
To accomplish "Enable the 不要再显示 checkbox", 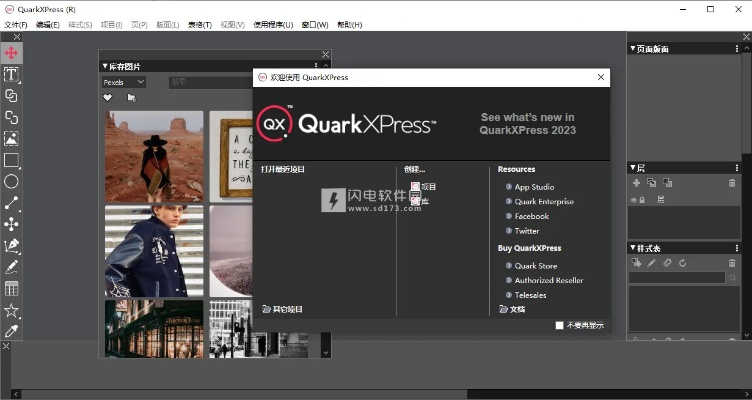I will [560, 325].
